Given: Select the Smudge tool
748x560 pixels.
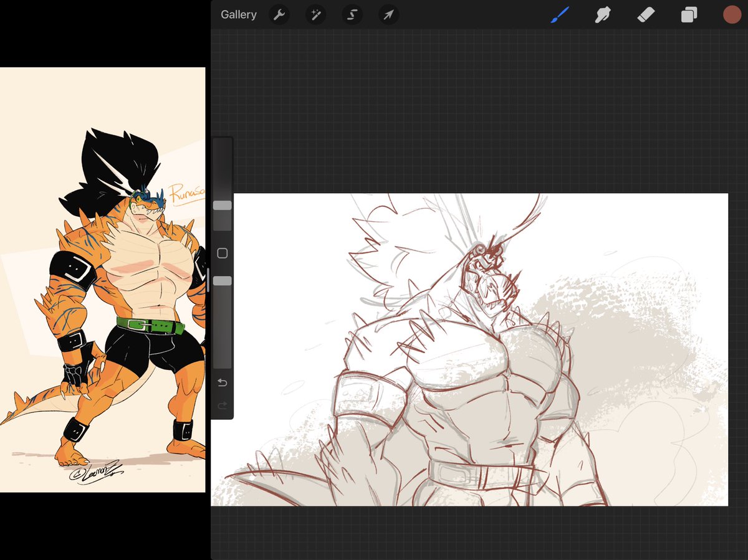Looking at the screenshot, I should (x=602, y=14).
